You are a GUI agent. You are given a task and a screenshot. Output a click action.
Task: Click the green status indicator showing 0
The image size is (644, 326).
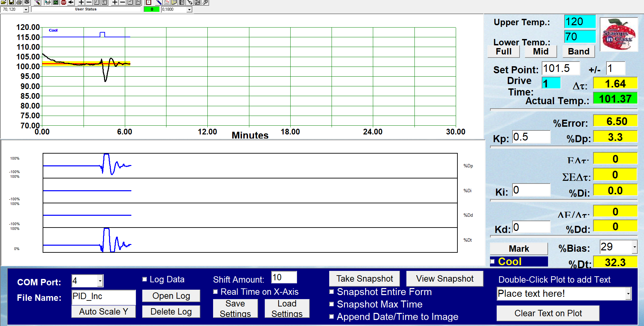(152, 9)
